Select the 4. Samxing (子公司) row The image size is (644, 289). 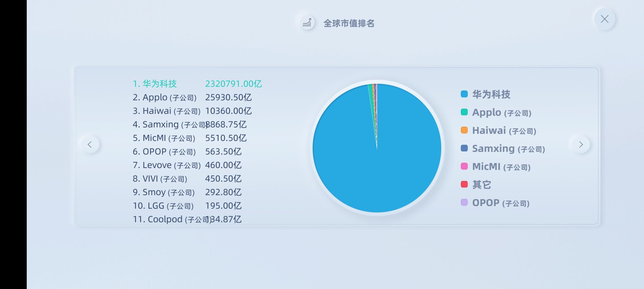(190, 124)
